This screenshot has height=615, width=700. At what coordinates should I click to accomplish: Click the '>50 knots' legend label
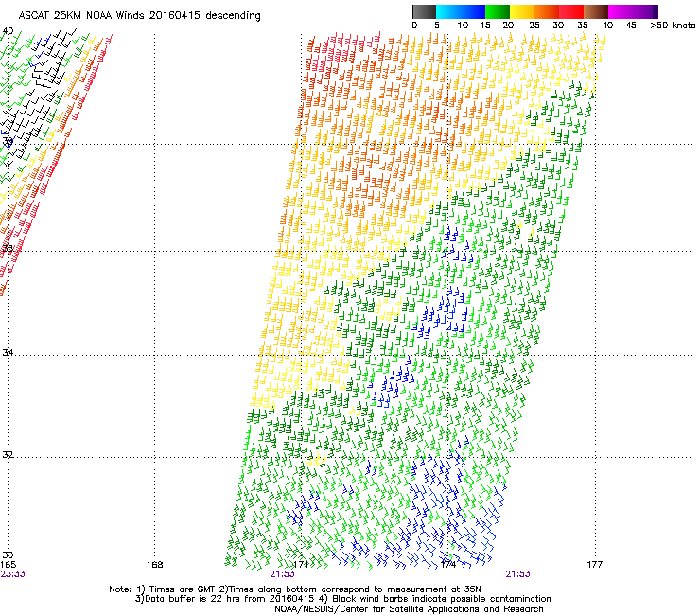tap(673, 26)
